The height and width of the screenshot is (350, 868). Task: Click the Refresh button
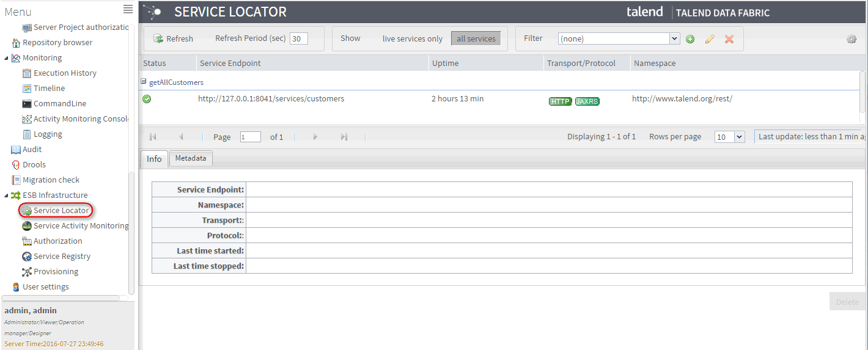[x=173, y=38]
